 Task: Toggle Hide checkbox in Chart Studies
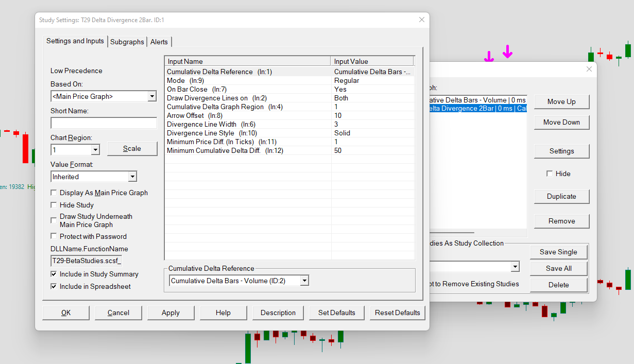(550, 174)
